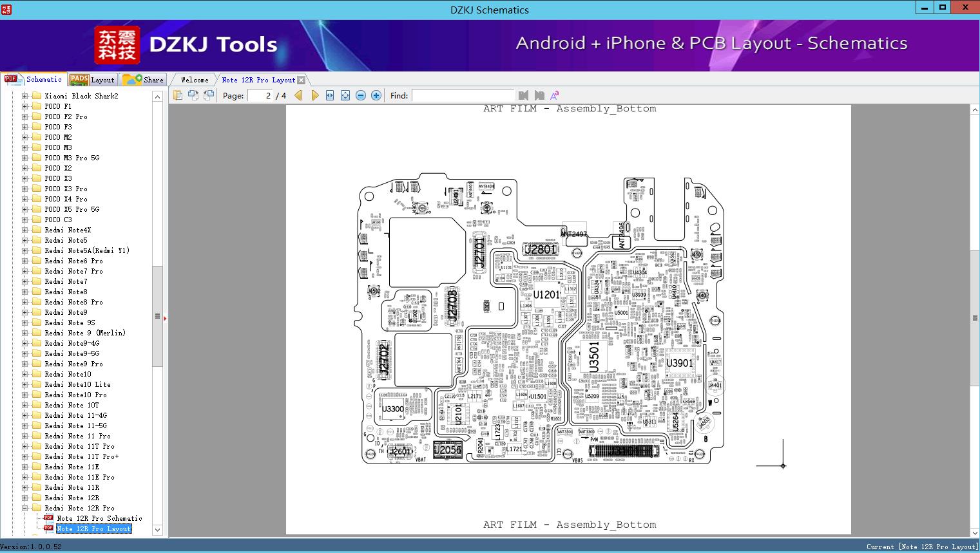Close the Note 12R Pro Layout tab
This screenshot has width=980, height=553.
point(301,80)
